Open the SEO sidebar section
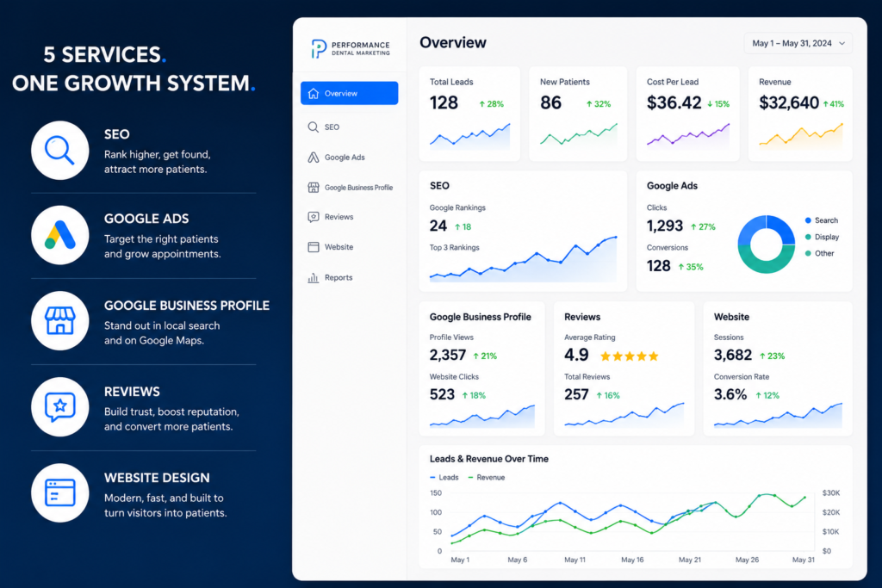 click(350, 127)
